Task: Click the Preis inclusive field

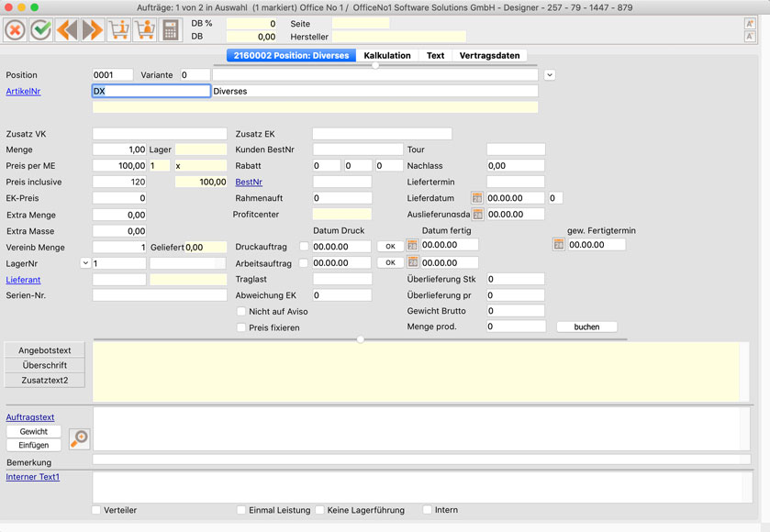Action: (119, 183)
